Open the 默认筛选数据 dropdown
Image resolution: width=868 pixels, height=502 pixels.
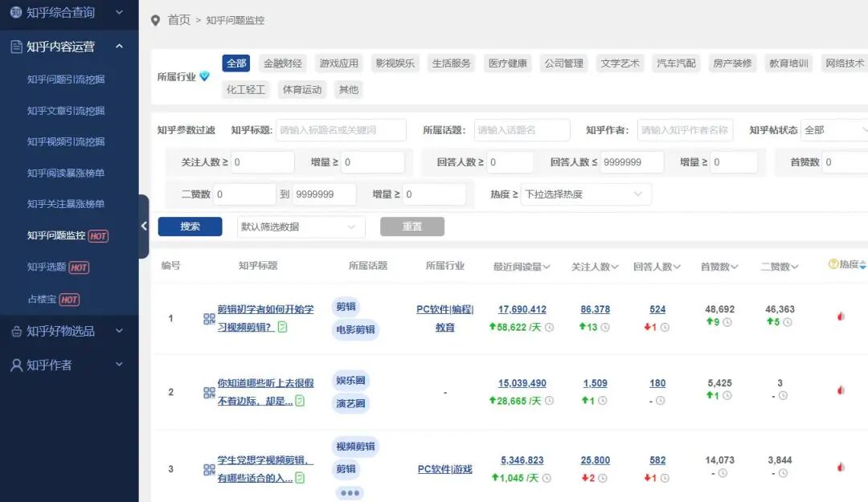tap(301, 227)
